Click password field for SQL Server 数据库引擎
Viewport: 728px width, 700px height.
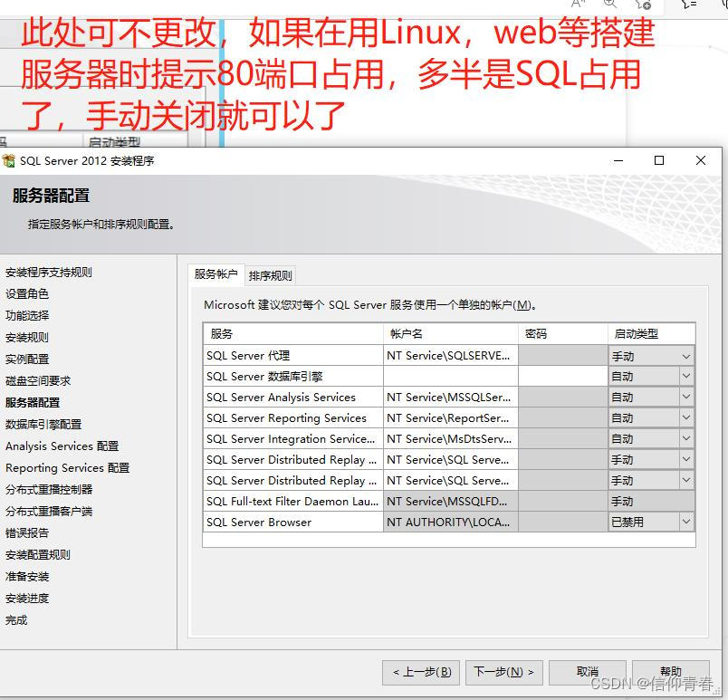point(562,376)
